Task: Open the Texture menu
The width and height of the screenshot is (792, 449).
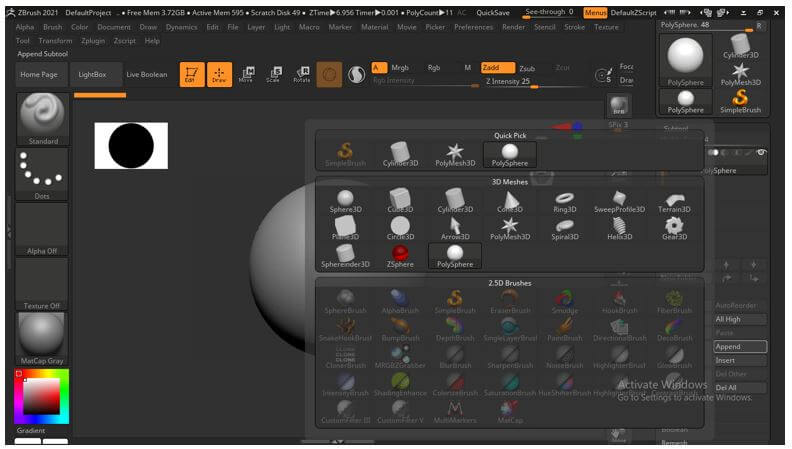Action: [606, 27]
